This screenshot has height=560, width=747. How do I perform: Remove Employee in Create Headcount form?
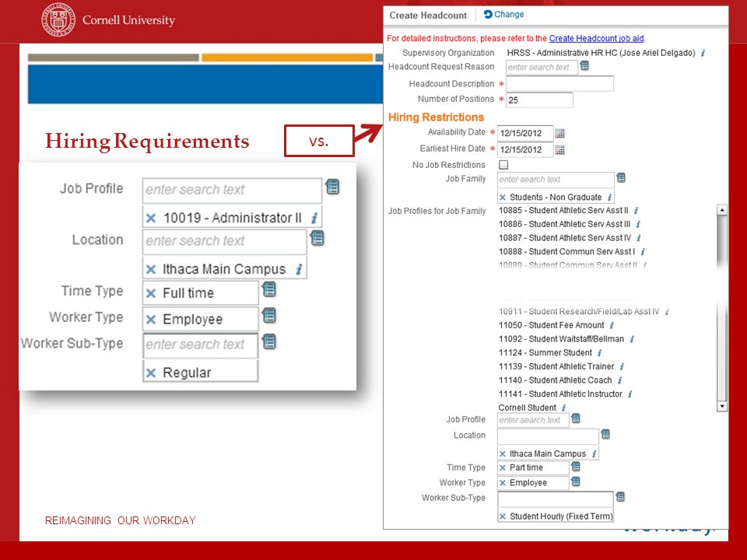click(x=502, y=483)
